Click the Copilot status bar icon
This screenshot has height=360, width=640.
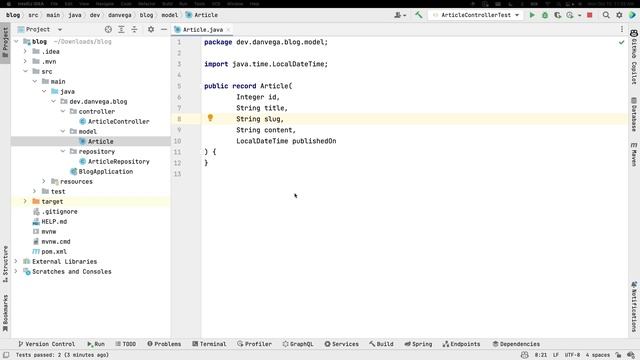pyautogui.click(x=524, y=355)
